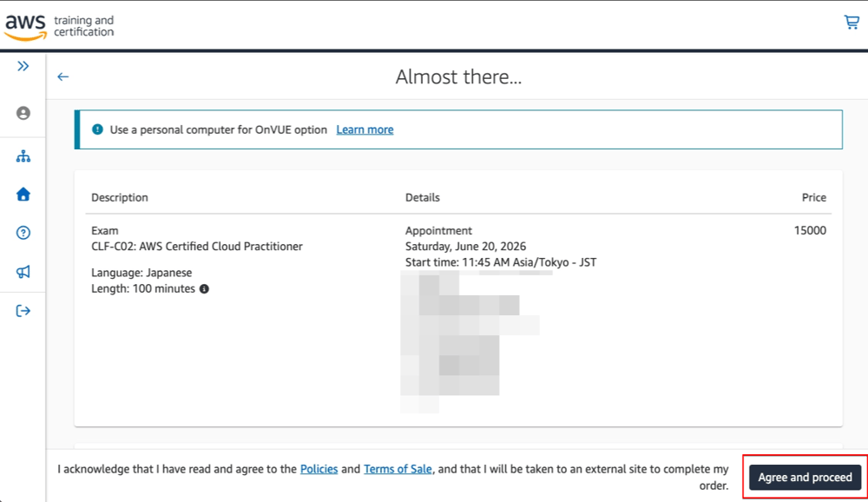
Task: Click the Start time 11:45 AM text
Action: (501, 262)
